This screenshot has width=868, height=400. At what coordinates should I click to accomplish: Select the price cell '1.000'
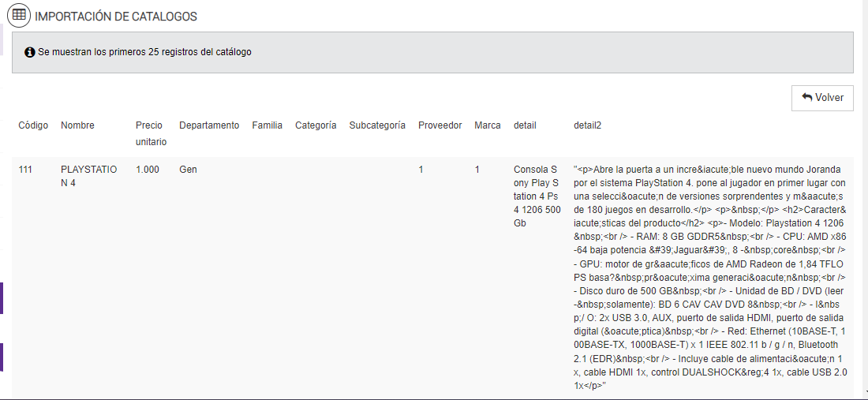pos(148,170)
